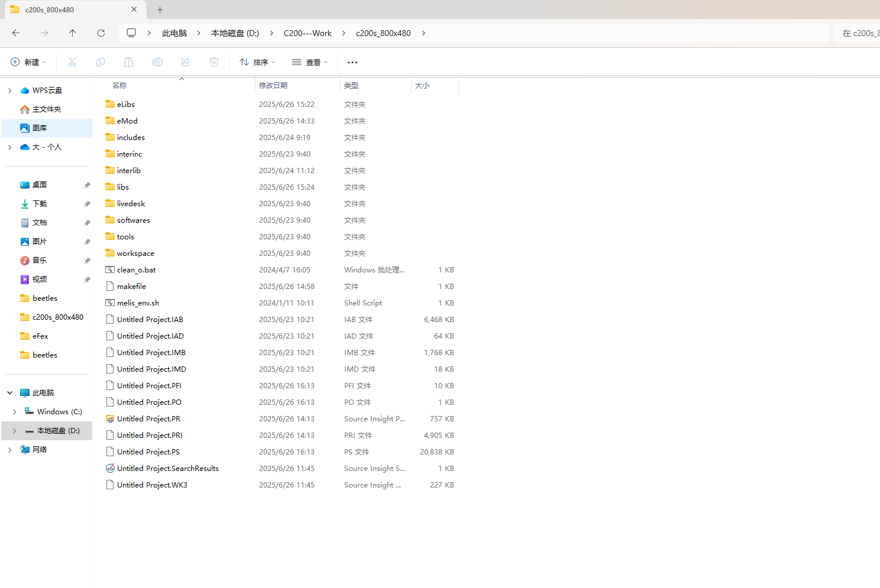Click the Back navigation arrow

[16, 33]
